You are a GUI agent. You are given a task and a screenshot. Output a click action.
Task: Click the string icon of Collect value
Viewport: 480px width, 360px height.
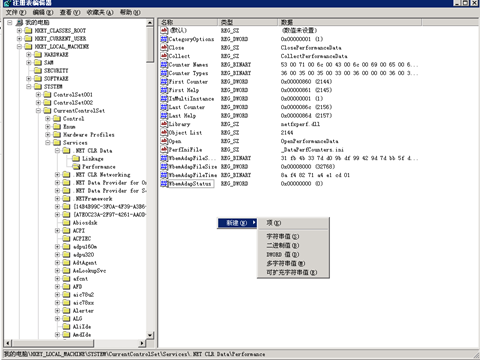(164, 56)
